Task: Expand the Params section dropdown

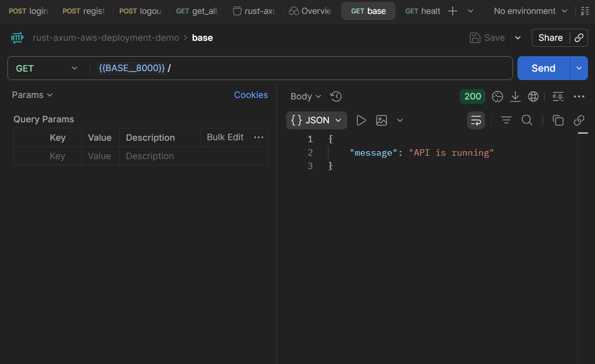Action: click(32, 95)
